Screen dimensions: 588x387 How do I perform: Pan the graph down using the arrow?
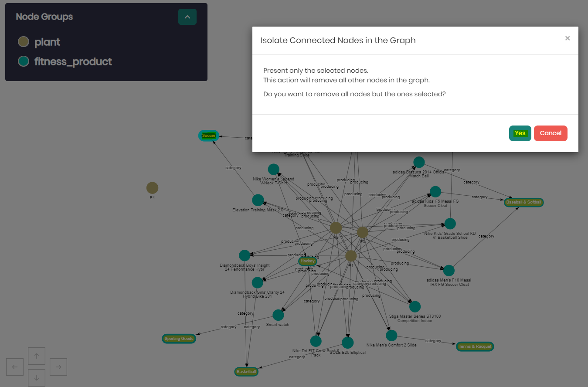coord(36,377)
